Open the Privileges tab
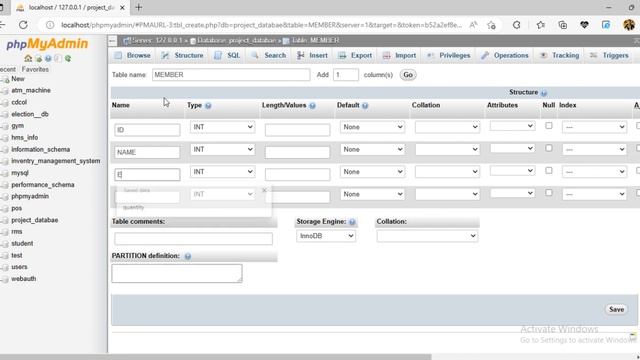The image size is (640, 360). click(x=449, y=56)
